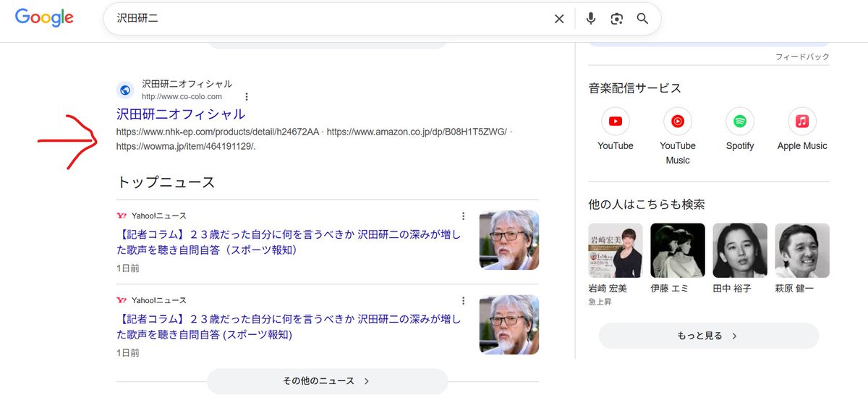Open three-dot menu of first Yahoo news item
Viewport: 868px width, 408px height.
464,216
